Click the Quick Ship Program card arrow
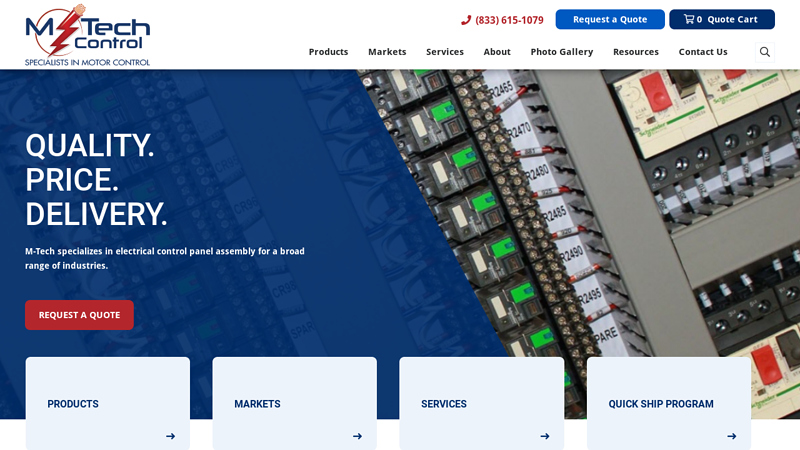 (x=731, y=436)
